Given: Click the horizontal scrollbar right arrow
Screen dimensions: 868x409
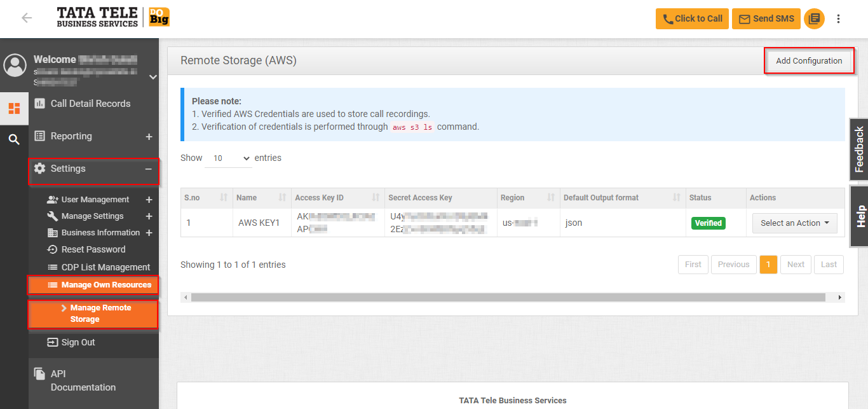Looking at the screenshot, I should coord(840,297).
